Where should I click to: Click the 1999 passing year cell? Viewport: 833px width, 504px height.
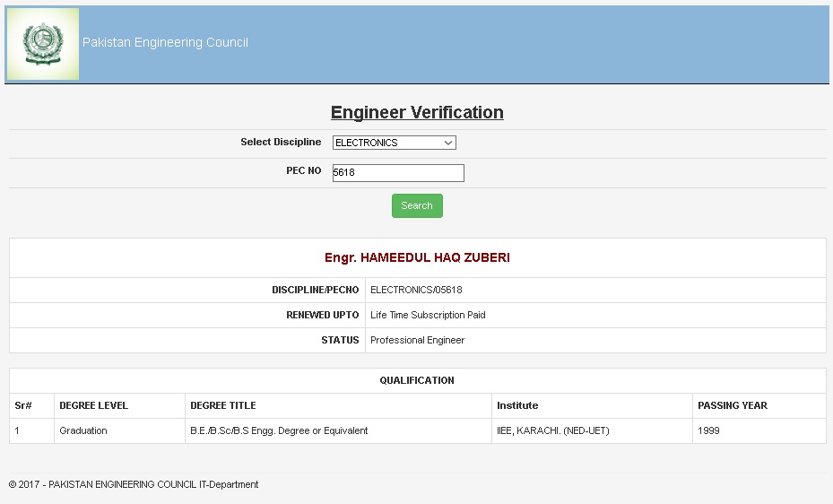[708, 430]
